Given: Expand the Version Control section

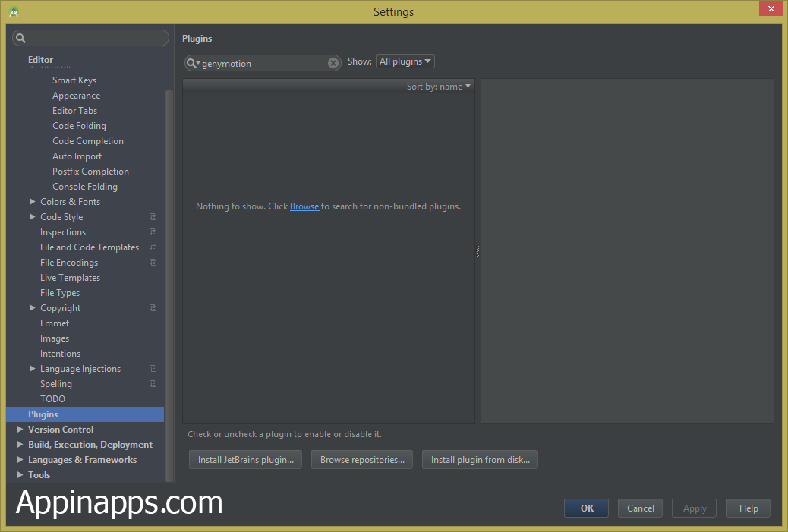Looking at the screenshot, I should point(20,429).
